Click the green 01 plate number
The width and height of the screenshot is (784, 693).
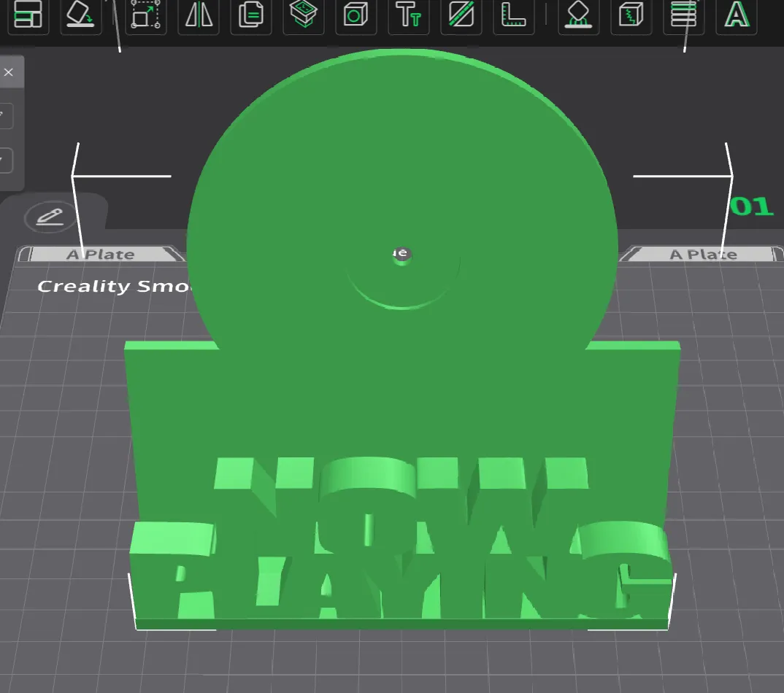point(751,206)
